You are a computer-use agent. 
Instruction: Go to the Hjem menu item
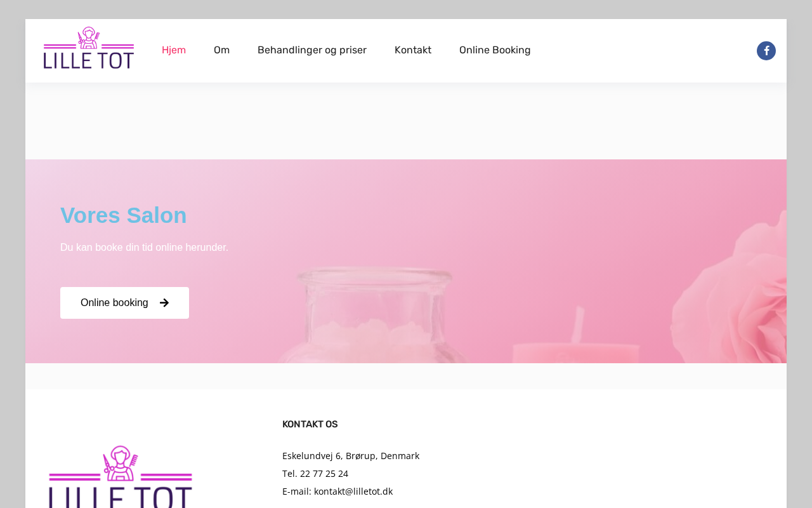click(x=174, y=50)
